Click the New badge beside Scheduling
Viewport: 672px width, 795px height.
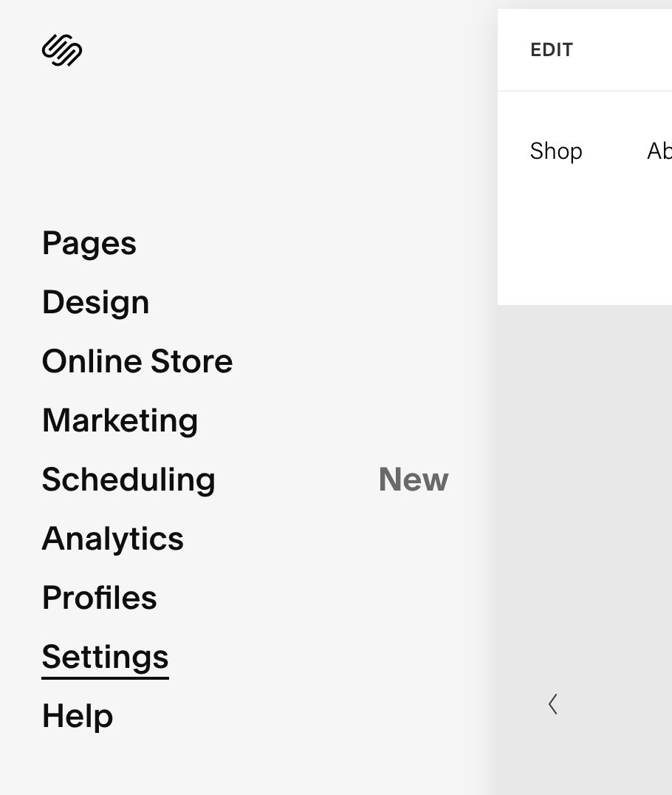coord(413,479)
